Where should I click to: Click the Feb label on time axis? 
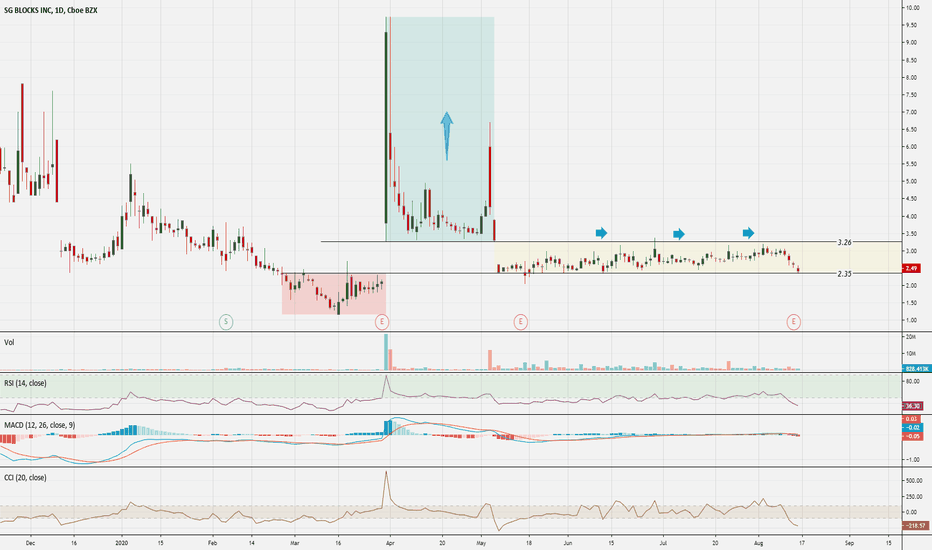(x=213, y=543)
